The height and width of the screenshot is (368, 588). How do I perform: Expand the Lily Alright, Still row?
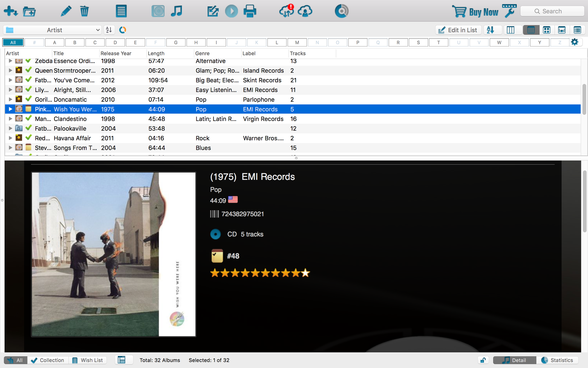[x=10, y=90]
